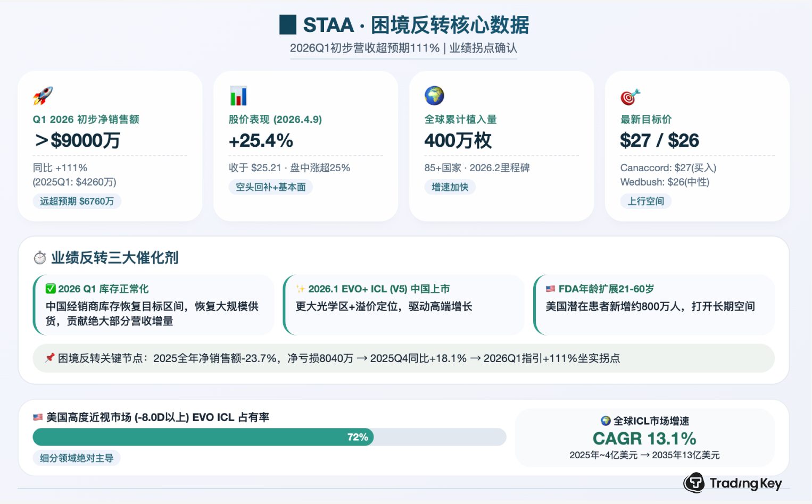Click the 细分领域绝对主导 tag
Image resolution: width=812 pixels, height=504 pixels.
click(x=77, y=458)
